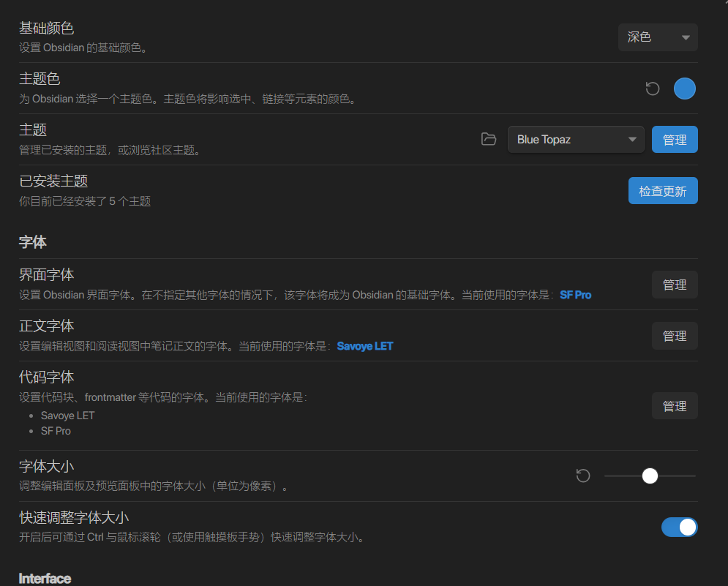Open the themes folder icon
Viewport: 728px width, 586px height.
pos(489,139)
